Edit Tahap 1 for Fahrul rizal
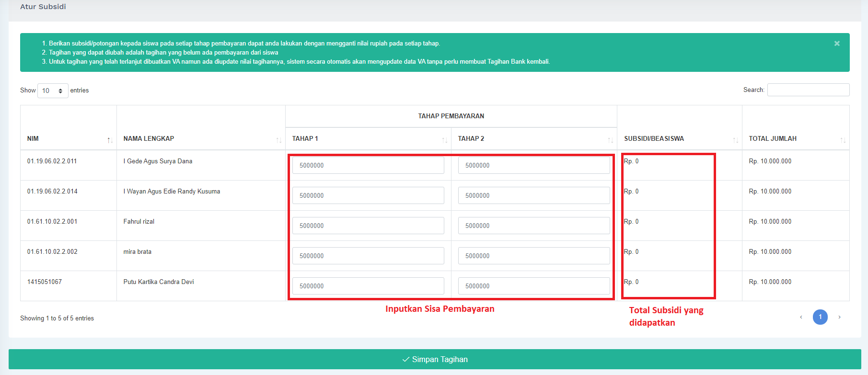The width and height of the screenshot is (868, 375). coord(368,226)
